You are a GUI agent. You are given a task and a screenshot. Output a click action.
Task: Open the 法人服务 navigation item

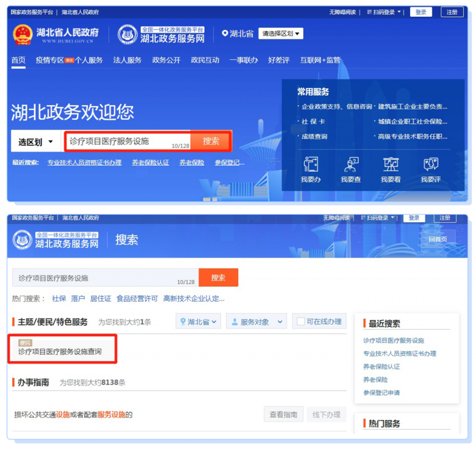[x=127, y=60]
